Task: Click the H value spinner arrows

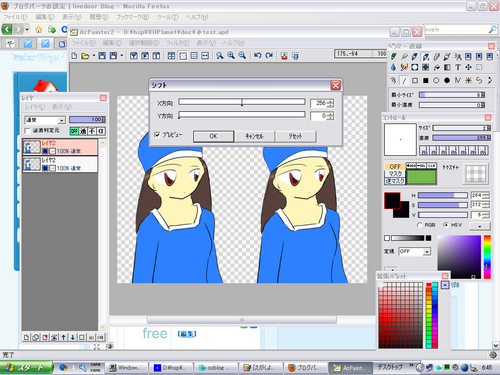Action: pyautogui.click(x=486, y=195)
